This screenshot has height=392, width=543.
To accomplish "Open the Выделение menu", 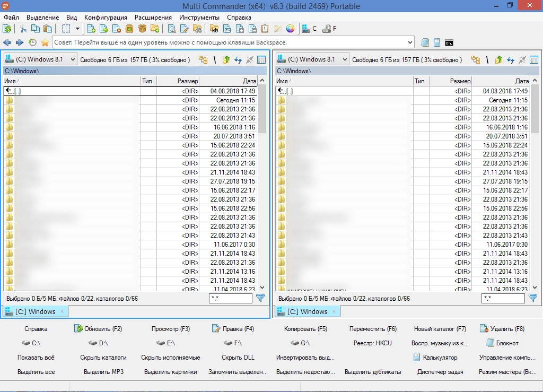I will pyautogui.click(x=42, y=18).
